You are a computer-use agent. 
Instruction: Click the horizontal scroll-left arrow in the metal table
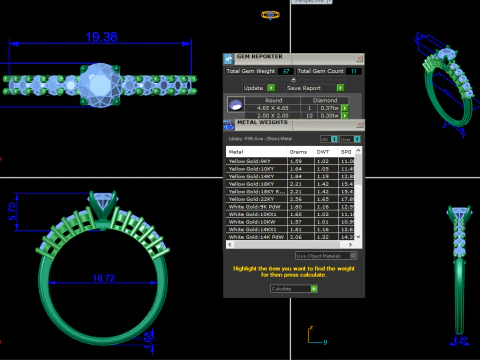coord(230,245)
